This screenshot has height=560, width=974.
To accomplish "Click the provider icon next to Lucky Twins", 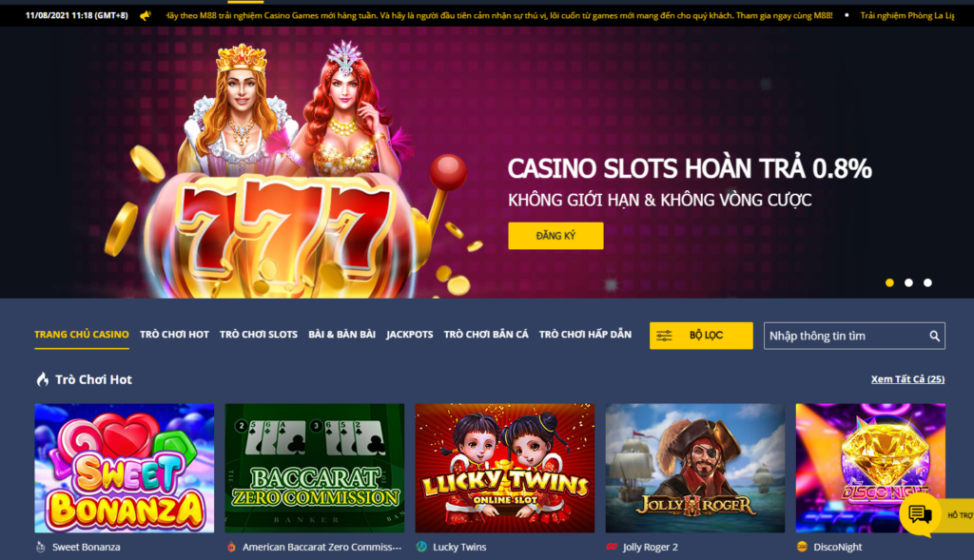I will tap(421, 547).
